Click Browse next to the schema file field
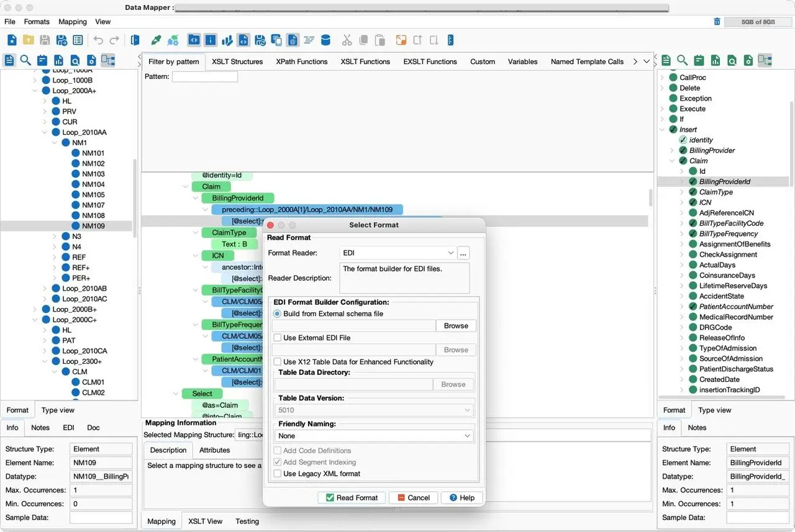This screenshot has height=532, width=795. [456, 326]
